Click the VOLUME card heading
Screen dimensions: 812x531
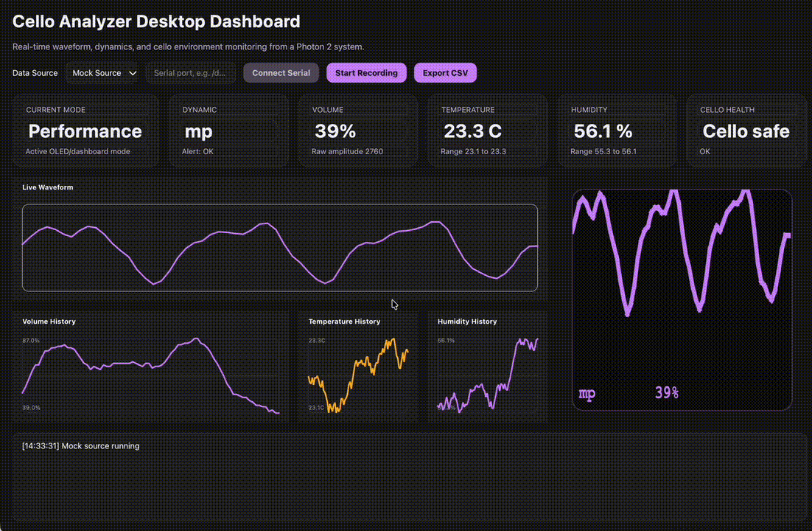coord(328,110)
